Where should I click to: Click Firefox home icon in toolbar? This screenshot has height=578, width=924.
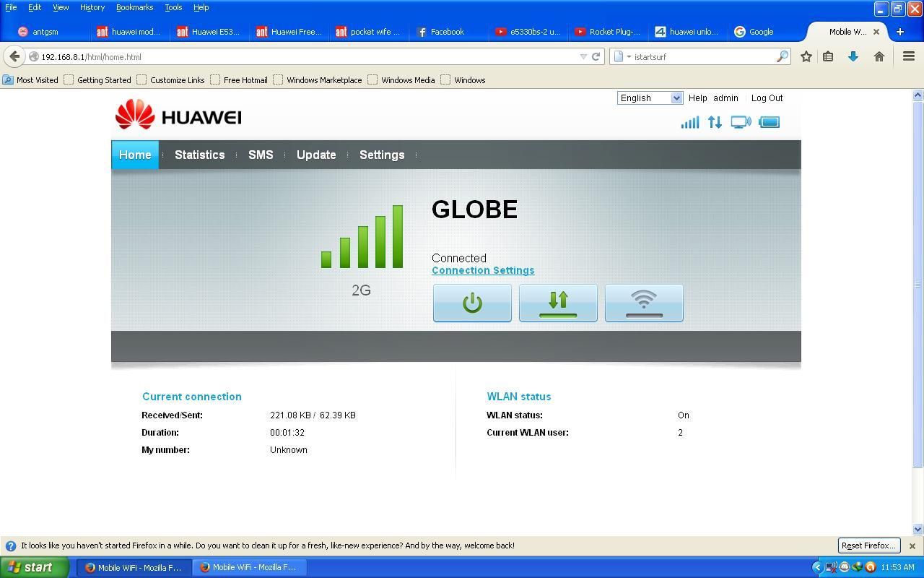point(879,56)
